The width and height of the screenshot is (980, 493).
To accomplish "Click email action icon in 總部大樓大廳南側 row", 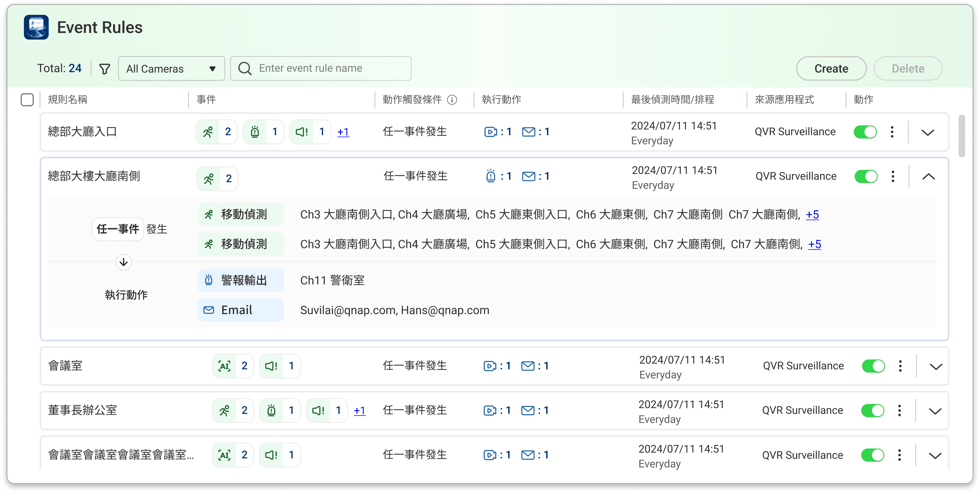I will coord(528,176).
